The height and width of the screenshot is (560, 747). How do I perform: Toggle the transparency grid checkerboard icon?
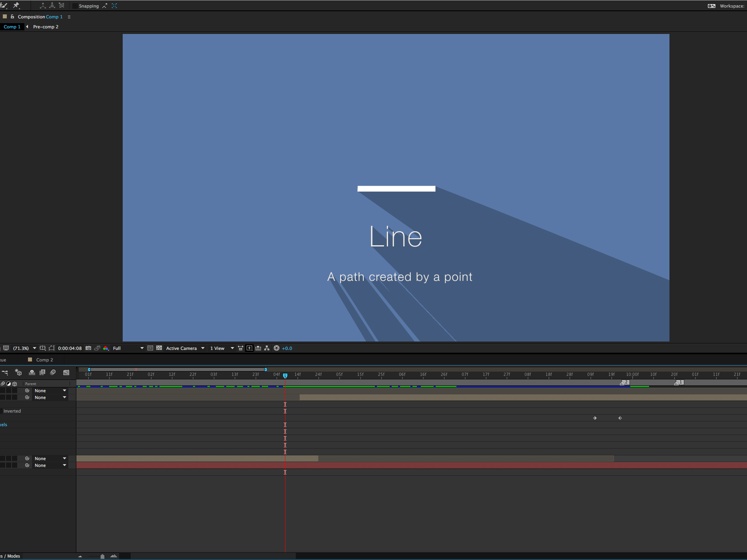pyautogui.click(x=159, y=348)
